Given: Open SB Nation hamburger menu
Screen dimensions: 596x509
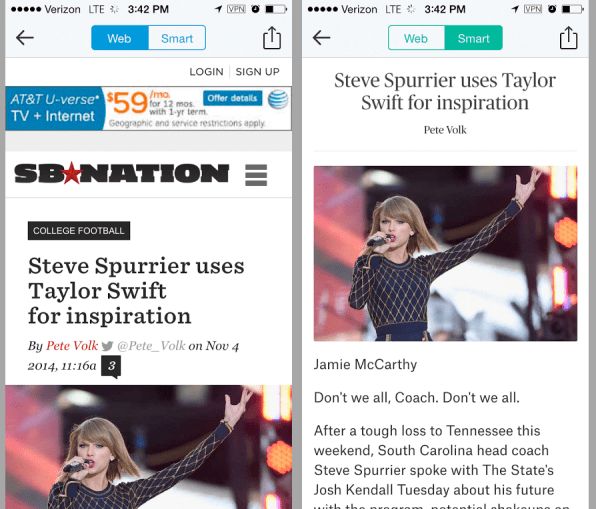Looking at the screenshot, I should pos(256,175).
